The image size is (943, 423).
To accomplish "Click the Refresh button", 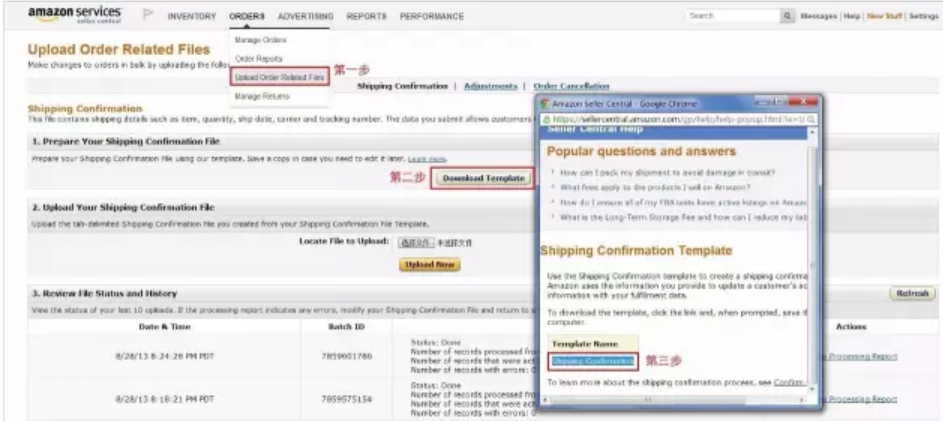I will pyautogui.click(x=912, y=294).
